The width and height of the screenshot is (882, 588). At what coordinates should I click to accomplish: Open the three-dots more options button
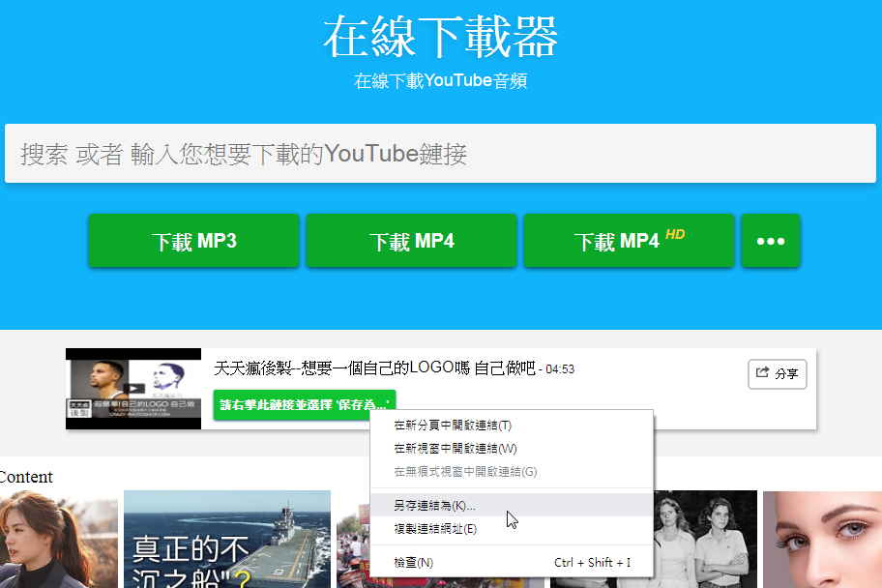click(771, 241)
